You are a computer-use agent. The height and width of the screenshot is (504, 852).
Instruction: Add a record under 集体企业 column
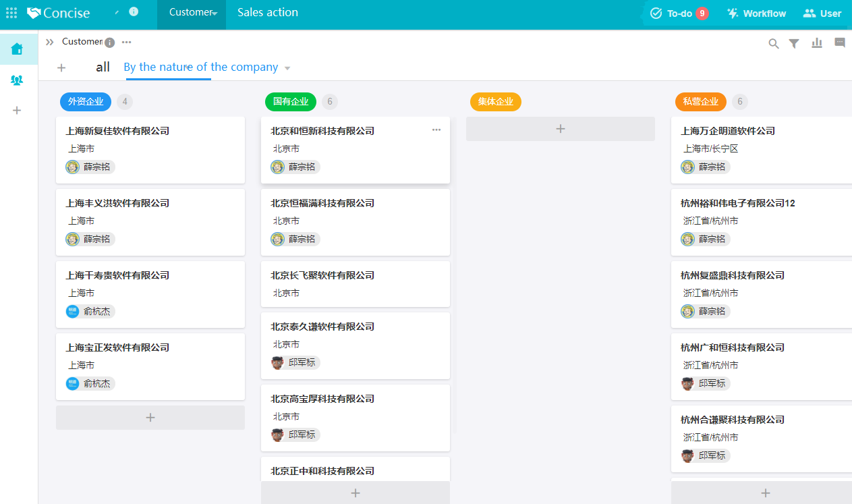coord(560,129)
